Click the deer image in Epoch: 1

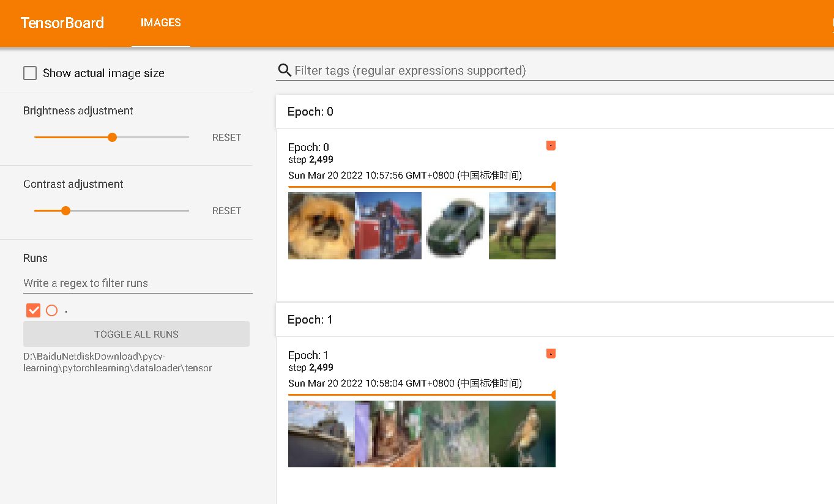[455, 434]
